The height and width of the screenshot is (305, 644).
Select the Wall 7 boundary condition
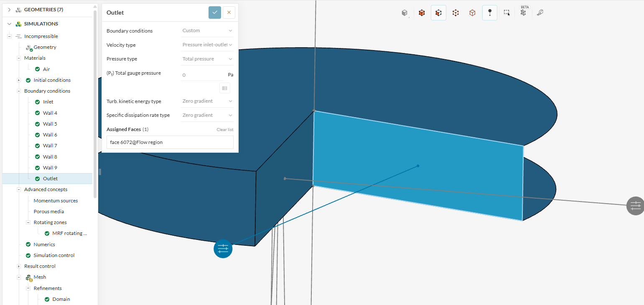50,146
